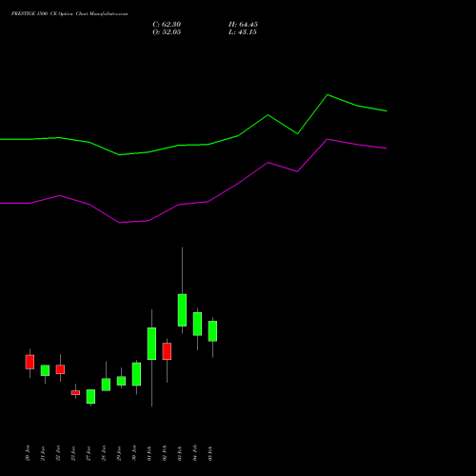Click the green candlestick above 30 Jan
This screenshot has width=476, height=476.
click(x=136, y=374)
